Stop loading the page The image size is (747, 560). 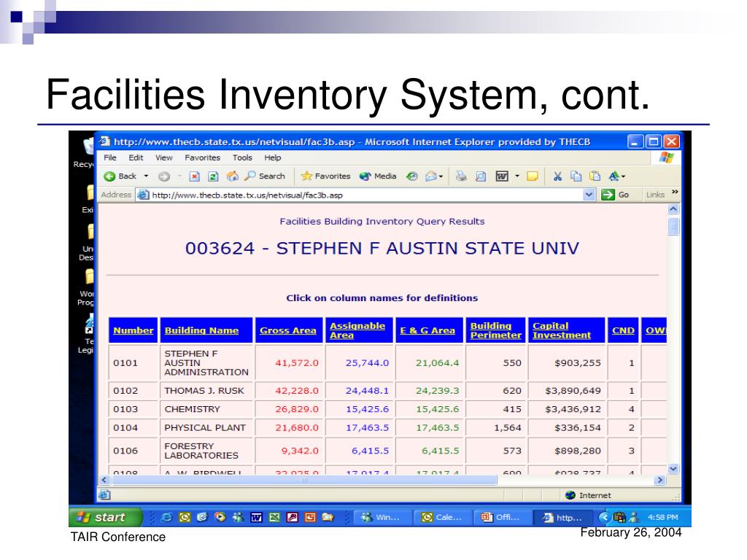194,176
